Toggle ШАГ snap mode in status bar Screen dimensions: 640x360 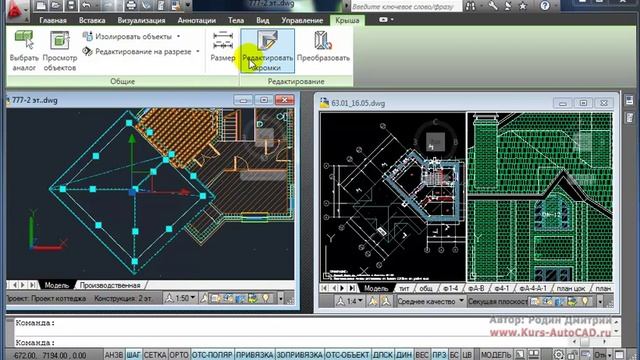[x=133, y=355]
